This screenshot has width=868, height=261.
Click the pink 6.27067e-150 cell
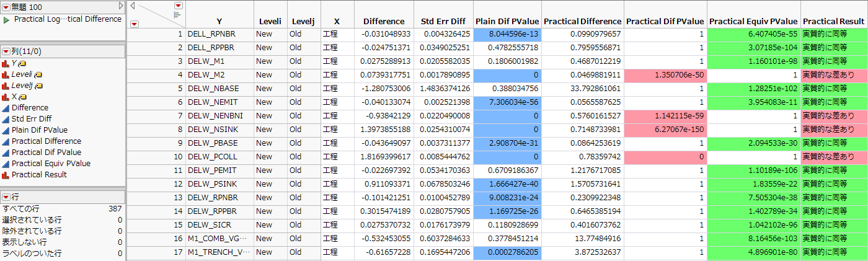coord(665,130)
